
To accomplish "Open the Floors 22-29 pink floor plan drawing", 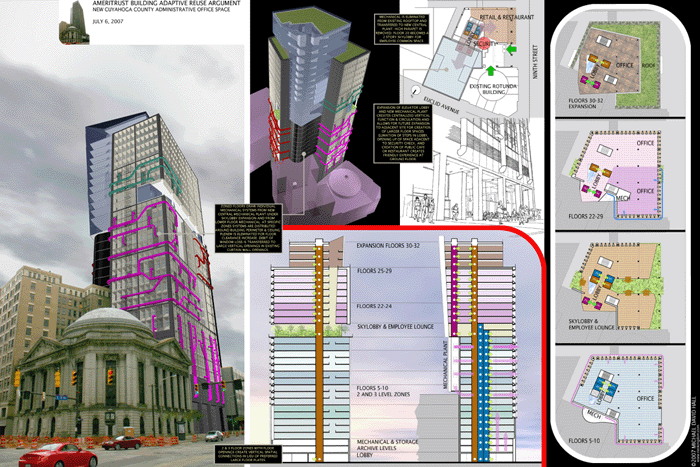I will (x=617, y=175).
